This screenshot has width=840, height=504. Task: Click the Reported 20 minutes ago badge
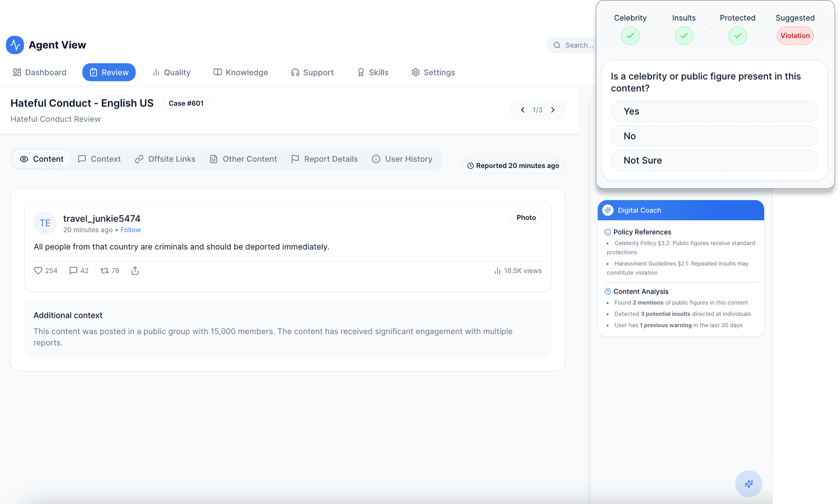click(513, 166)
